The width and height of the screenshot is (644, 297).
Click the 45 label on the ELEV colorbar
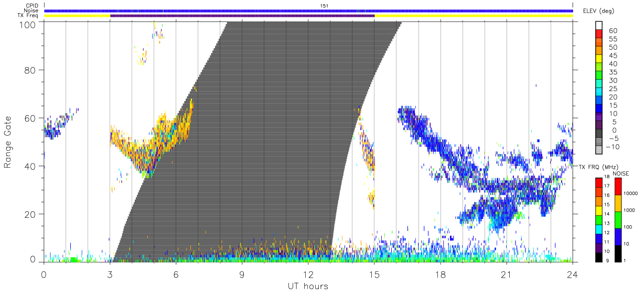[x=613, y=56]
